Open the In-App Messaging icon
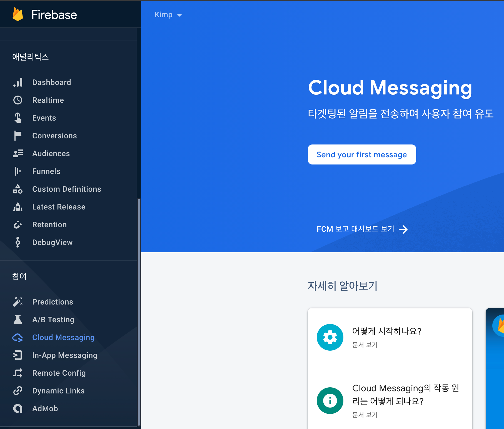Image resolution: width=504 pixels, height=429 pixels. coord(18,355)
